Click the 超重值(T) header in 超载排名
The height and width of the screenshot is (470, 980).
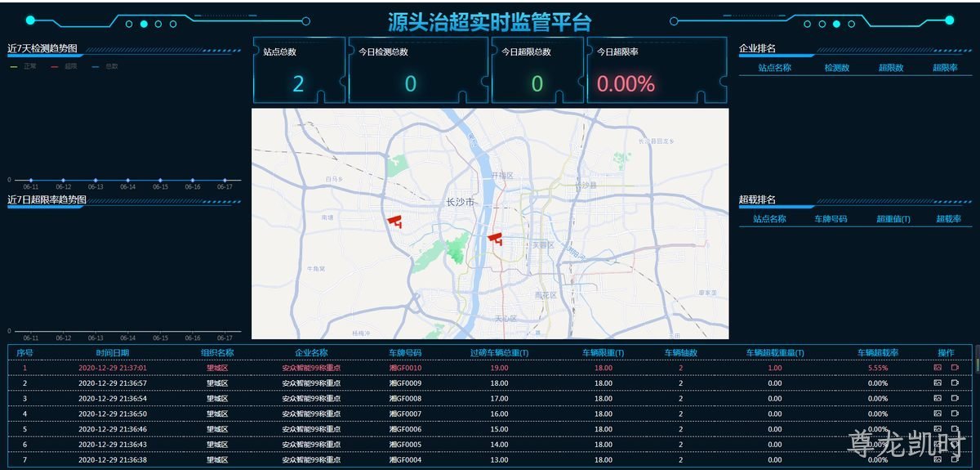[x=893, y=219]
